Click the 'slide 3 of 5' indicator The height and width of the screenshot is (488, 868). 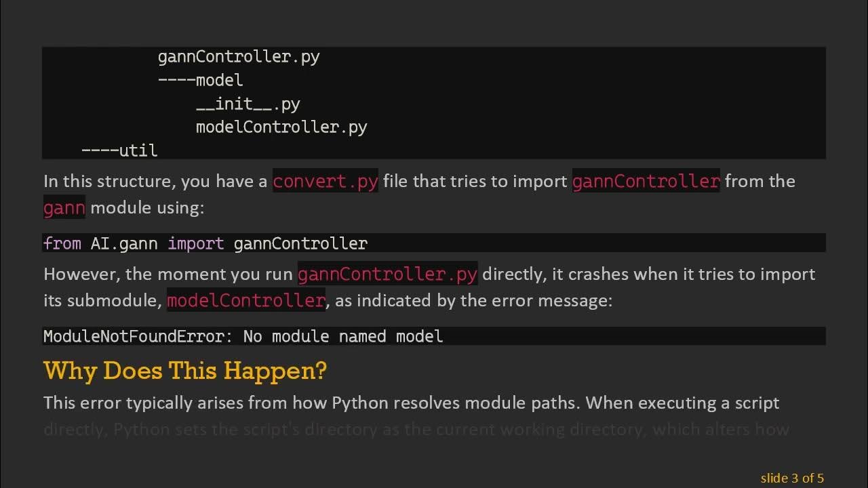[x=792, y=478]
